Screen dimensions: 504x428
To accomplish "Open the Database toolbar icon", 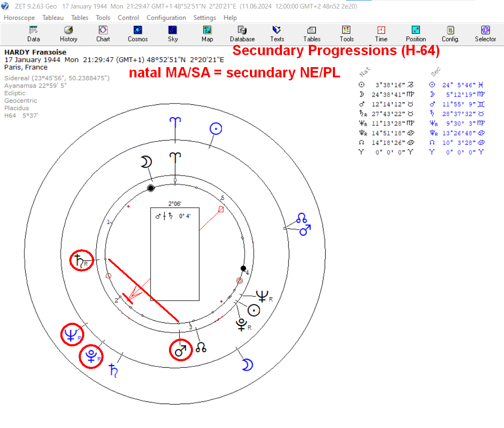I will [242, 34].
